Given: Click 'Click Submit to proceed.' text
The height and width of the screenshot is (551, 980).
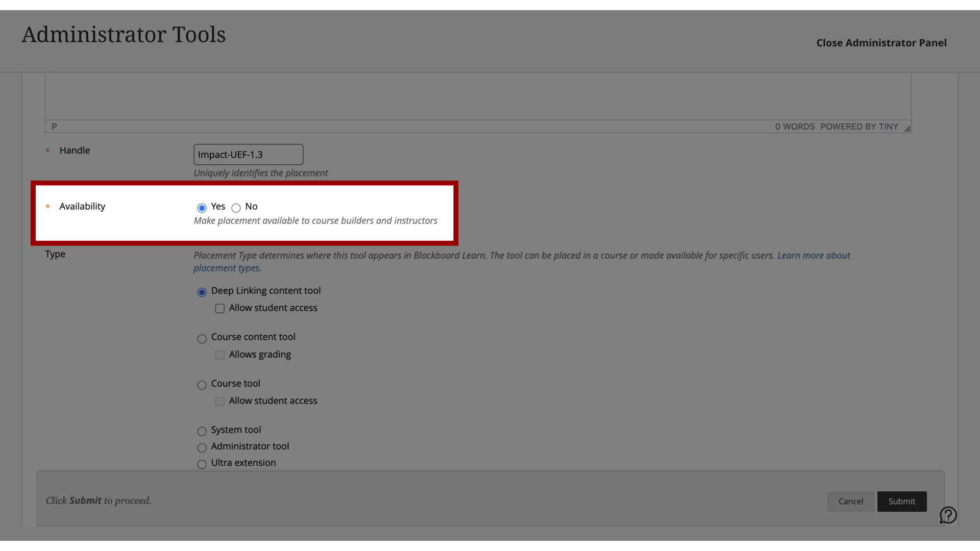Looking at the screenshot, I should point(99,500).
